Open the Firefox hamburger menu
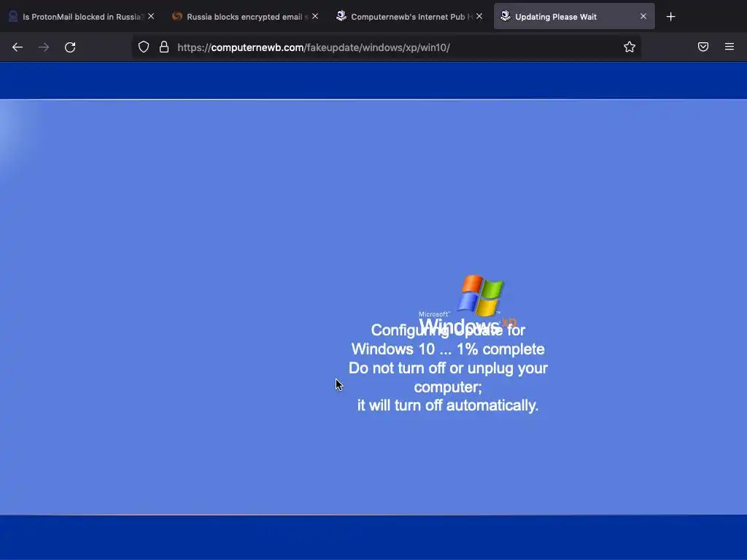 coord(729,47)
